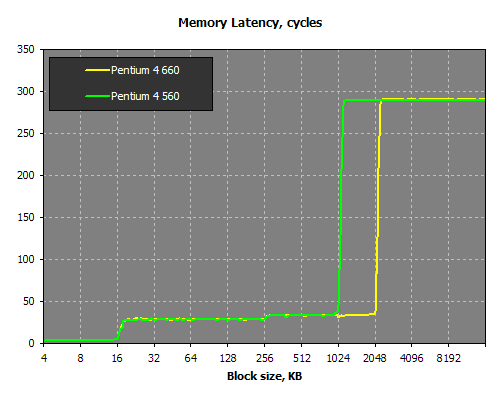Screen dimensions: 500x400
Task: Click the 16 label on x-axis
Action: point(117,358)
